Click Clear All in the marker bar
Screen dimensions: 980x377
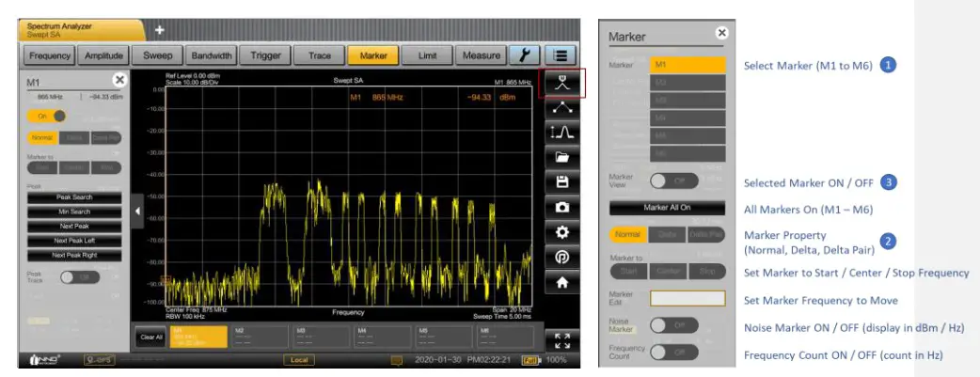coord(151,338)
